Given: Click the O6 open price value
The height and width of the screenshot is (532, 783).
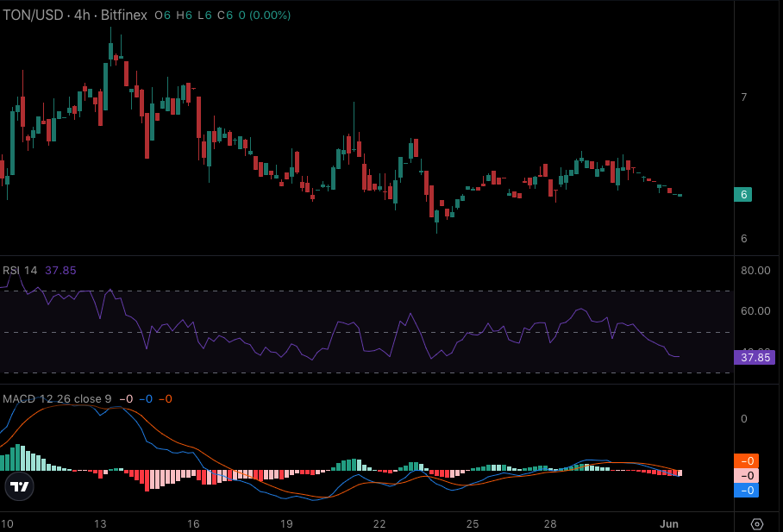Looking at the screenshot, I should click(x=160, y=15).
